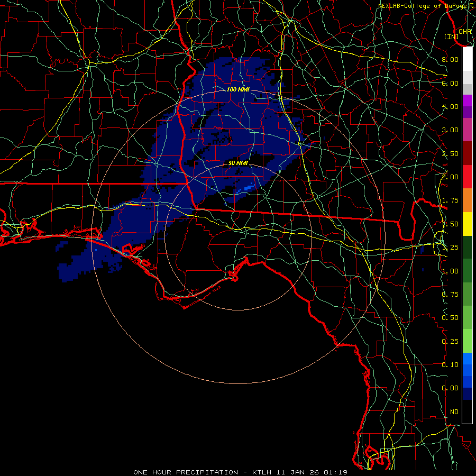Select the yellow swatch in the color scale

click(467, 224)
